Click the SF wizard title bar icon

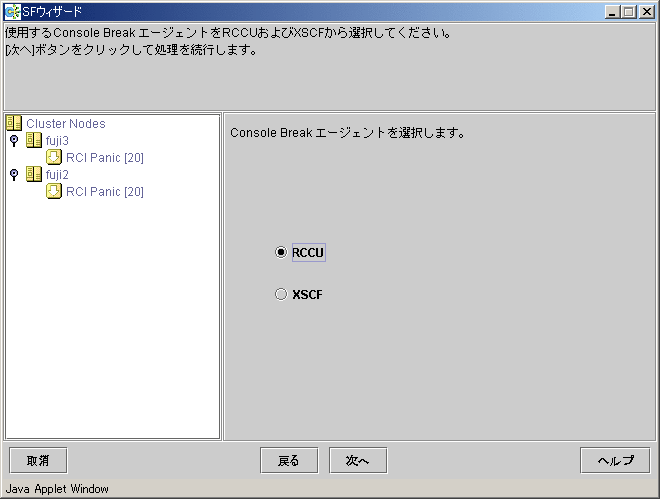[12, 12]
